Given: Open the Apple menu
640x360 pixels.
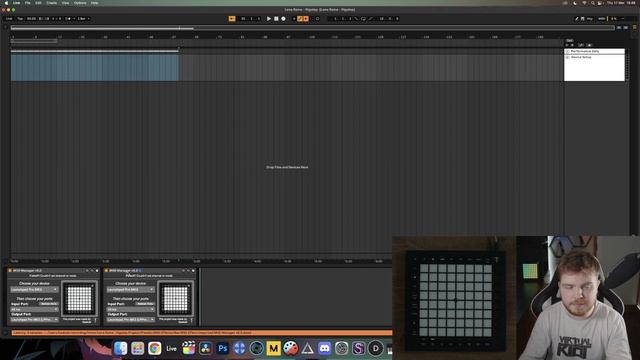Looking at the screenshot, I should click(x=6, y=3).
